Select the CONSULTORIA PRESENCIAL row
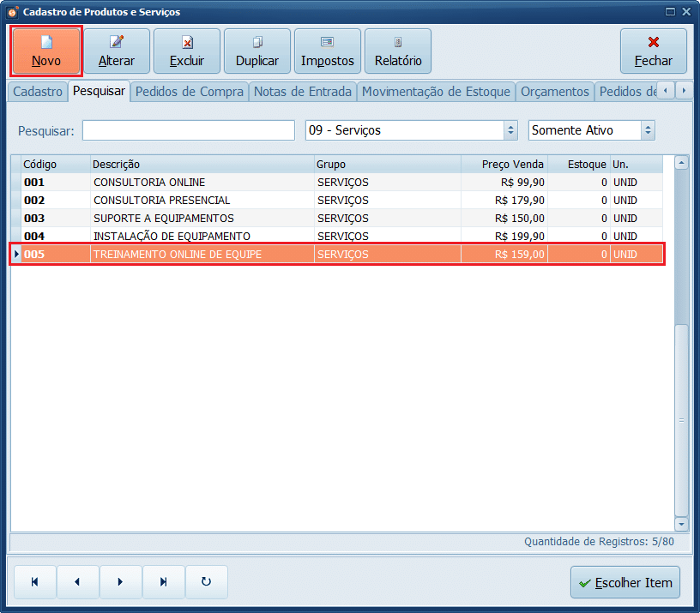This screenshot has width=700, height=613. pos(161,200)
